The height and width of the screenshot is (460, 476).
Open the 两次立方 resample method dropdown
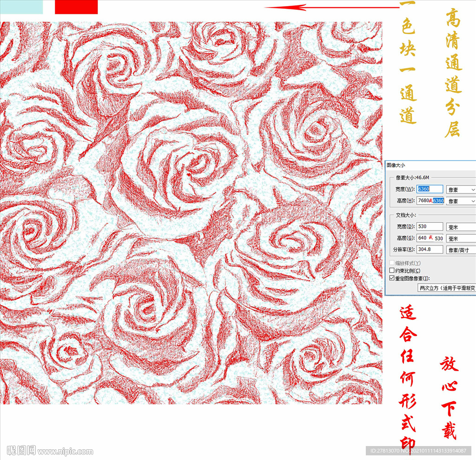click(447, 288)
